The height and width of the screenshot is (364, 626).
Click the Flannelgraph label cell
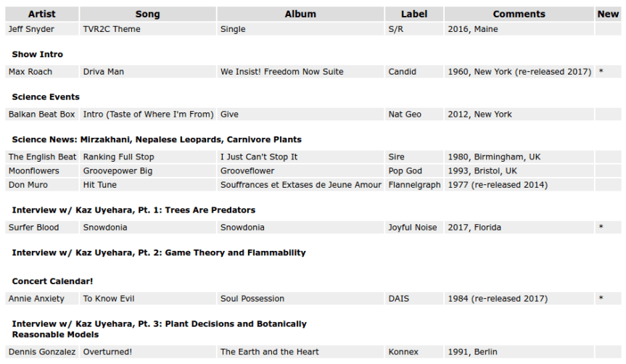point(414,185)
